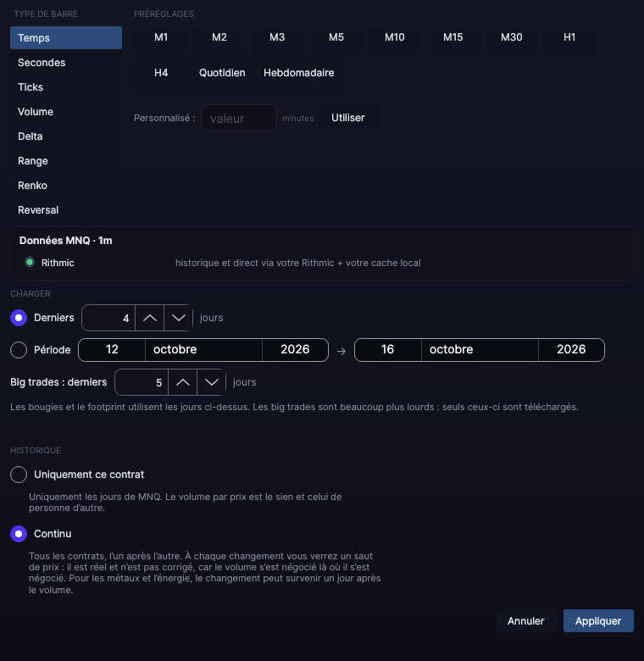The image size is (644, 661).
Task: Select the M15 preset
Action: pos(453,37)
